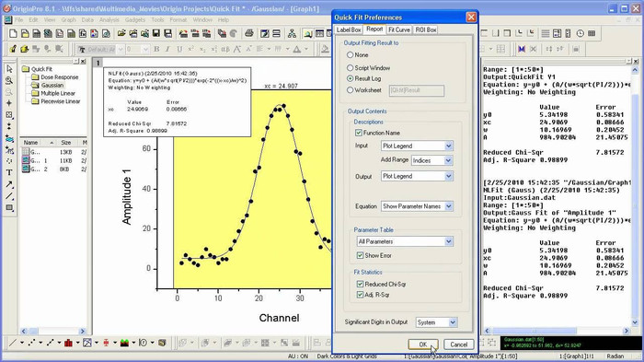Click the New Project toolbar icon
Screen dimensions: 644x362
click(13, 33)
